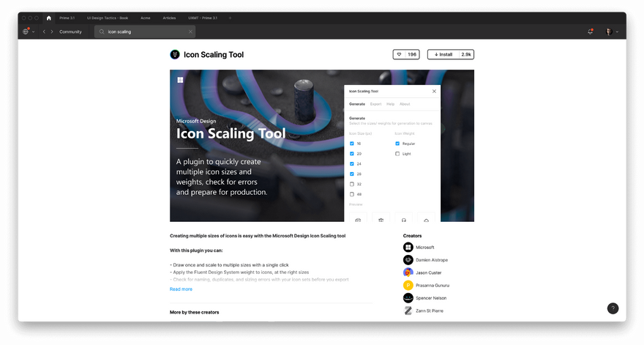Switch to the Articles tab
The height and width of the screenshot is (345, 644).
pyautogui.click(x=169, y=18)
